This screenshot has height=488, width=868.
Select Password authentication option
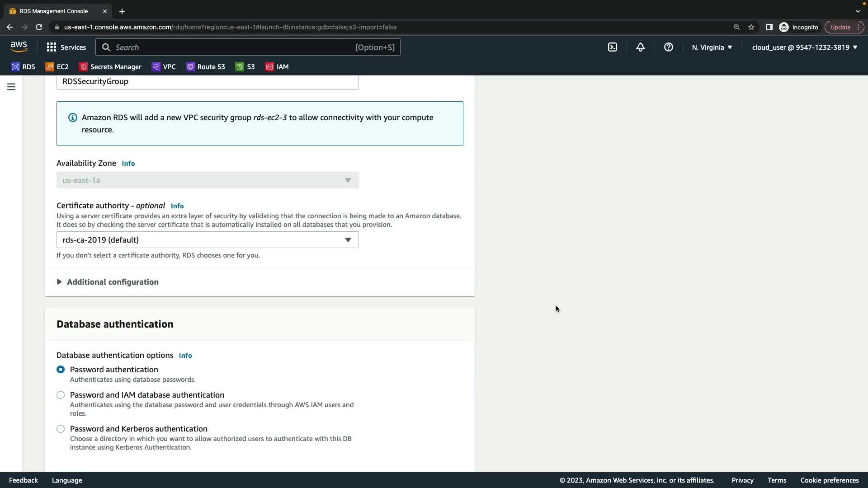pos(61,370)
